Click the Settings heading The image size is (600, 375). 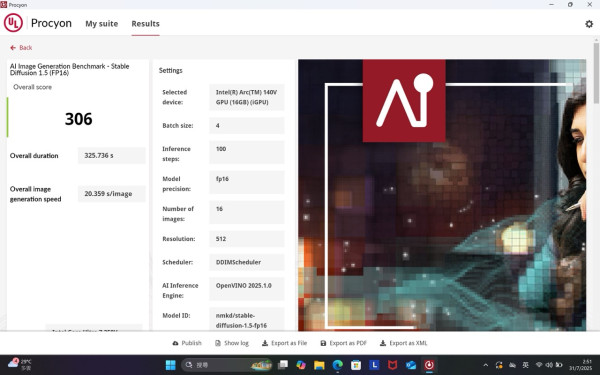coord(171,70)
